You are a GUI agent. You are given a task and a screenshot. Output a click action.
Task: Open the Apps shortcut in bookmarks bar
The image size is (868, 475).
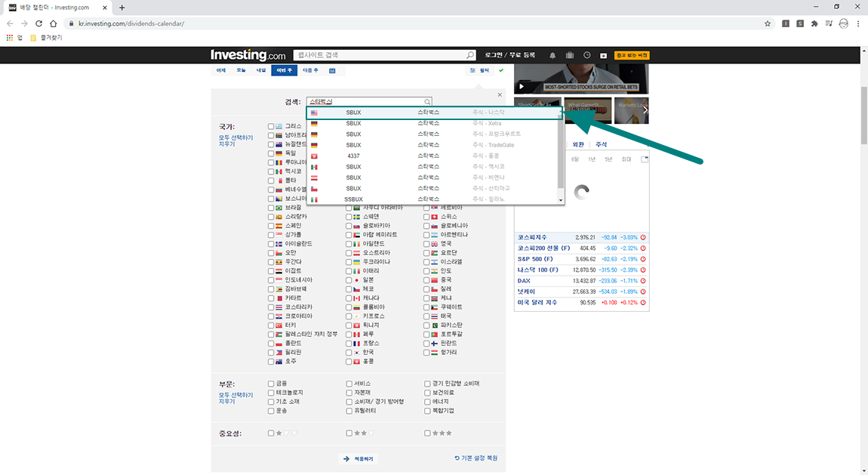[x=14, y=38]
